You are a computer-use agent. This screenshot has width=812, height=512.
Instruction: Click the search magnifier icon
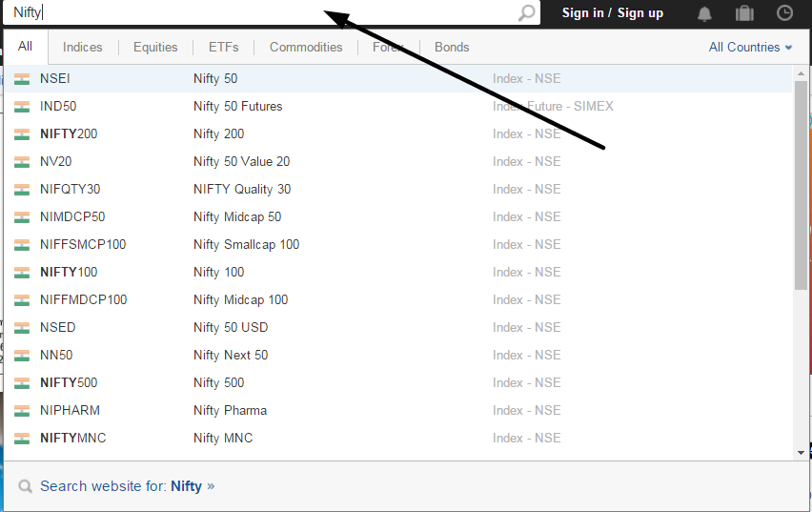[527, 13]
